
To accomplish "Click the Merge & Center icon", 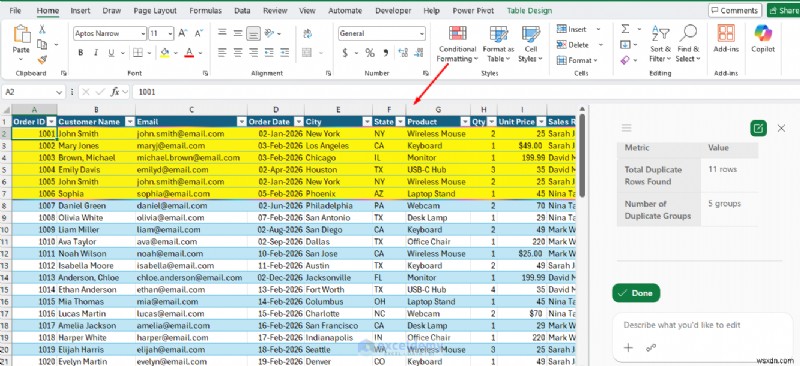I will pyautogui.click(x=307, y=53).
